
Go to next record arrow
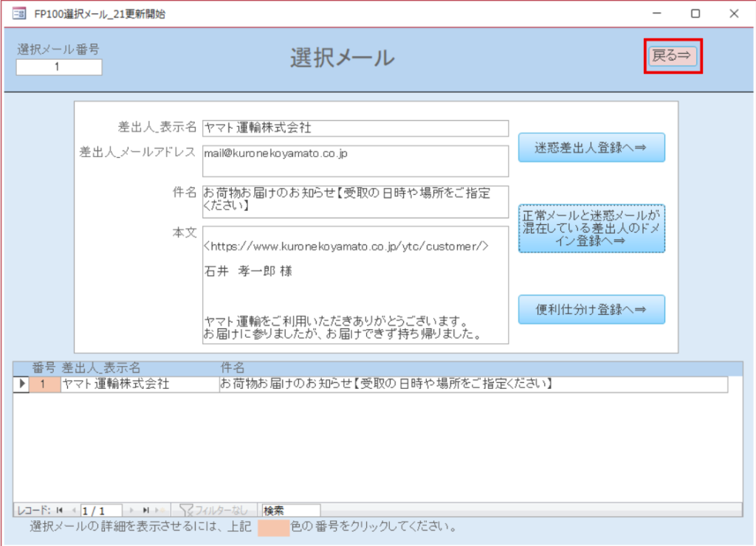coord(133,511)
